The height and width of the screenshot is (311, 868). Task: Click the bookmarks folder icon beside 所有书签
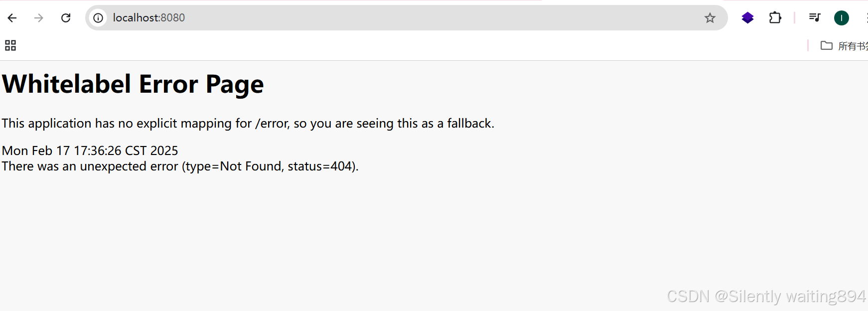coord(826,45)
